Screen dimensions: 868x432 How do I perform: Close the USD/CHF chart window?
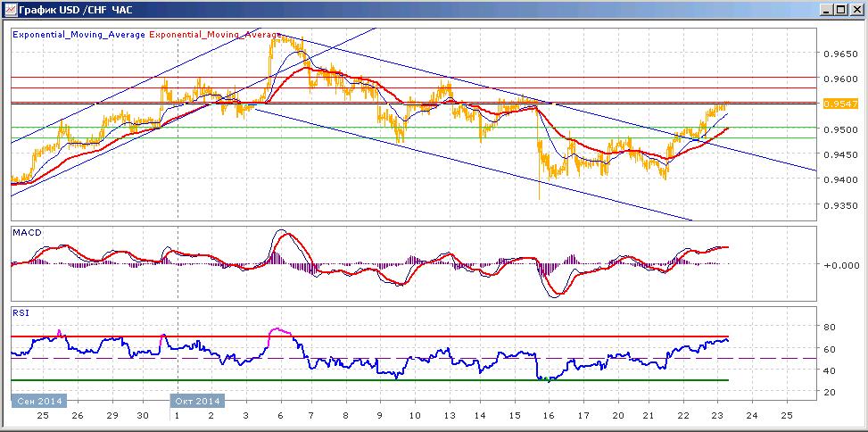855,10
